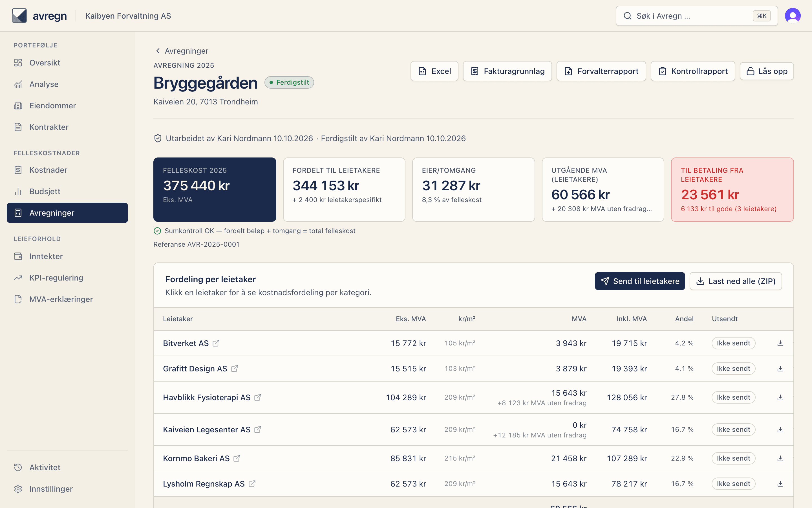Go to Oversikt in the sidebar
Screen dimensions: 812x508
coord(67,63)
